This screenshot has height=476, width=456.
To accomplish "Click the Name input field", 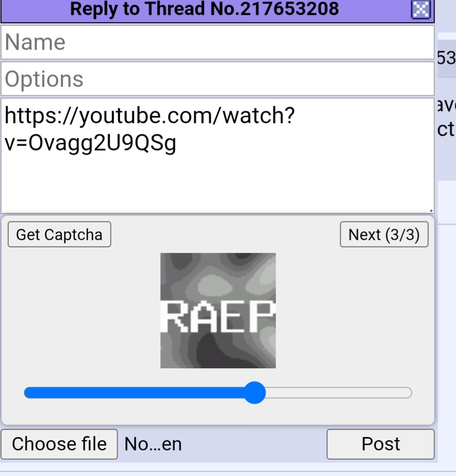I will [x=217, y=42].
